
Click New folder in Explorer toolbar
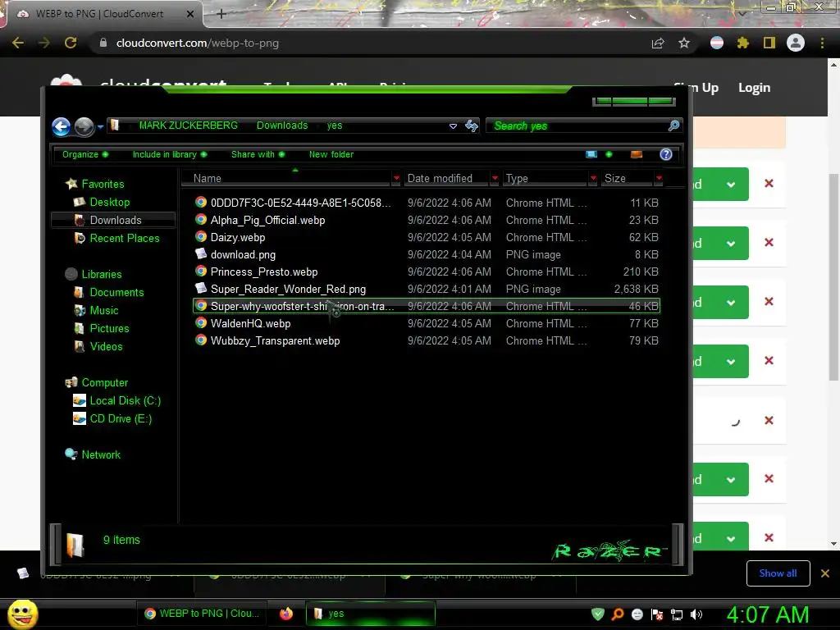click(x=331, y=154)
